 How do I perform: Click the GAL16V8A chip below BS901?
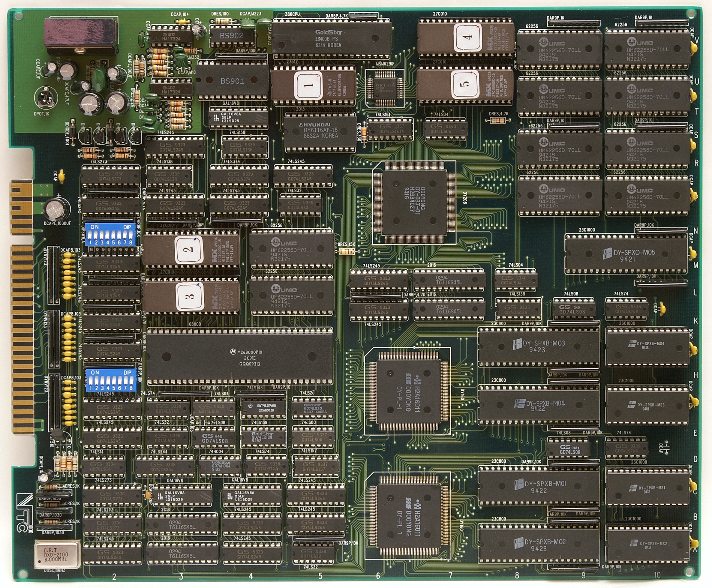(x=239, y=118)
